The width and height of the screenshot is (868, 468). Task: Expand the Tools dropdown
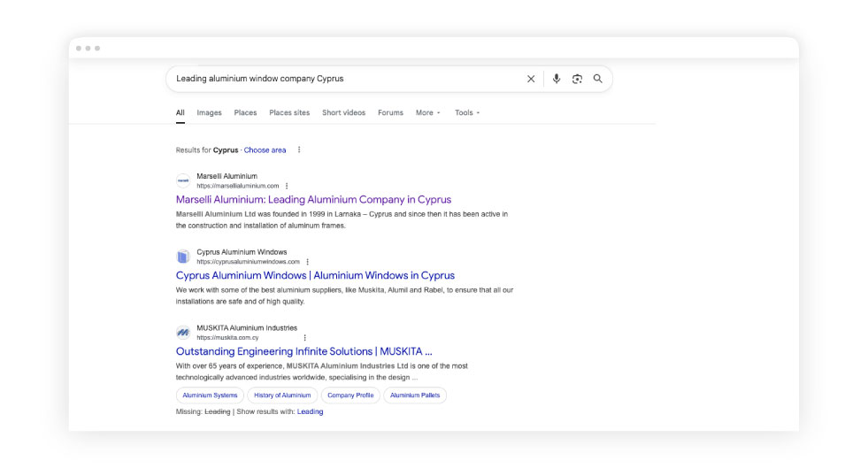coord(467,113)
